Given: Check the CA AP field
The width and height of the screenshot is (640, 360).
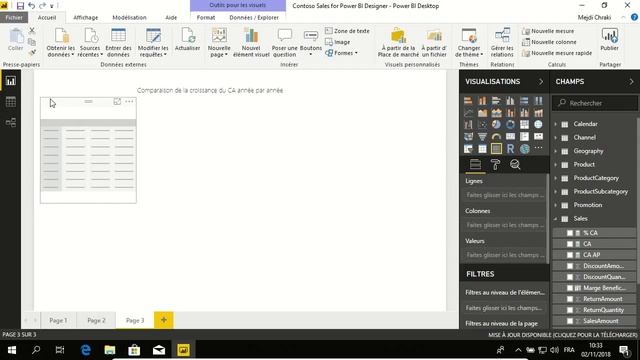Looking at the screenshot, I should click(570, 255).
